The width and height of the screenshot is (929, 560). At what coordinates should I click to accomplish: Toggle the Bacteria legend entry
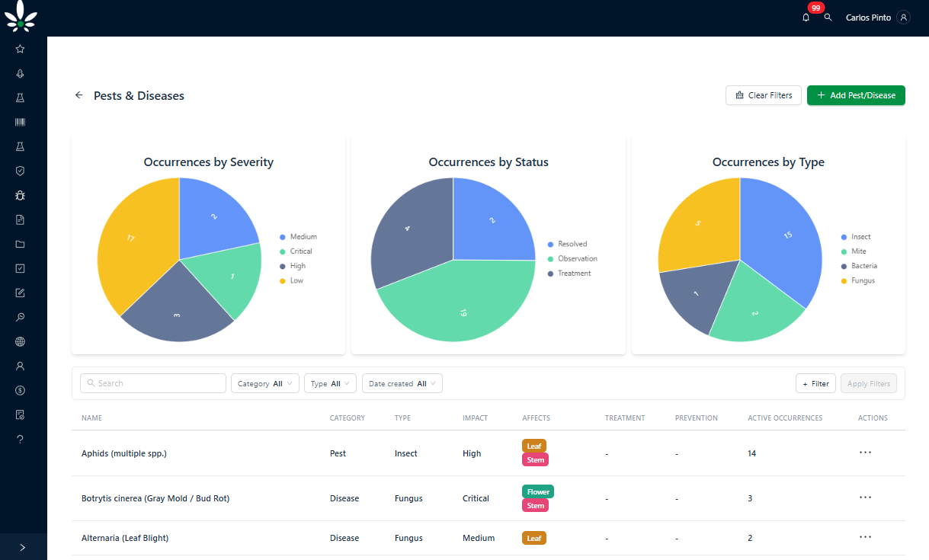[859, 266]
